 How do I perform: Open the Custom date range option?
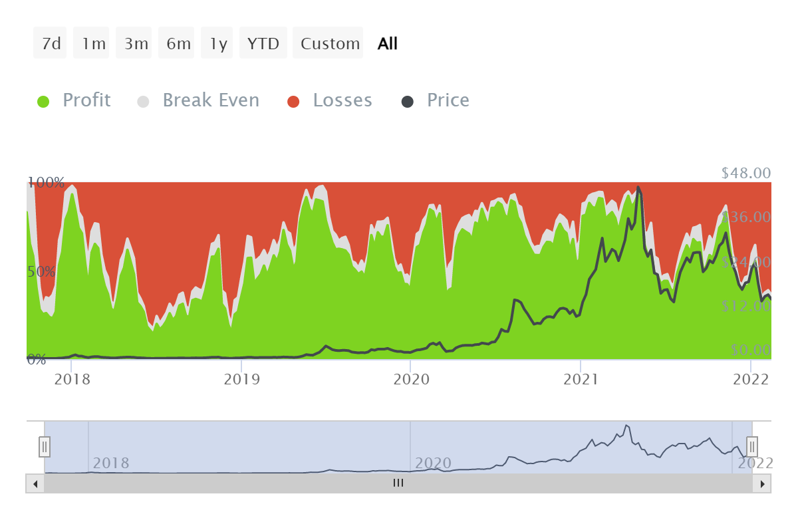[330, 44]
